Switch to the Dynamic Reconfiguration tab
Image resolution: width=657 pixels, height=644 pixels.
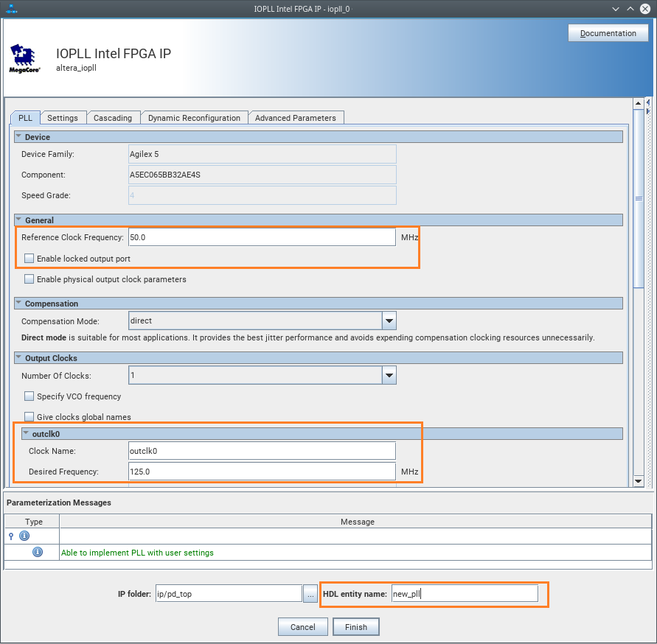194,118
